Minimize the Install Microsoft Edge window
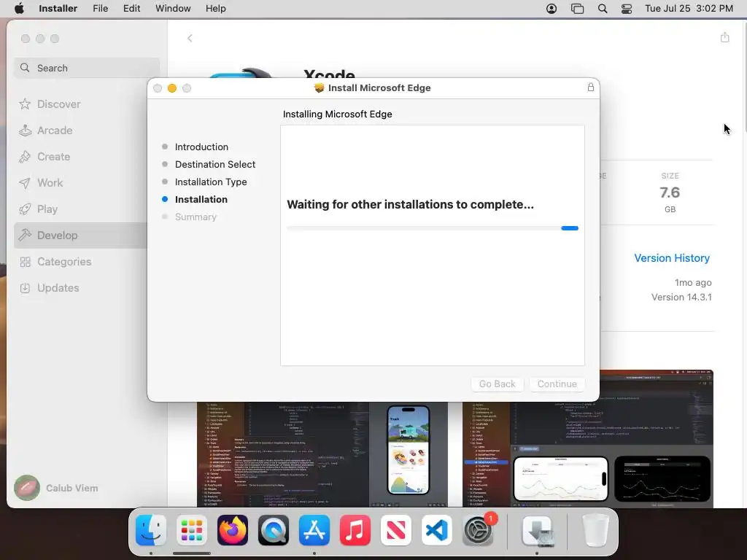This screenshot has width=747, height=560. pyautogui.click(x=172, y=88)
